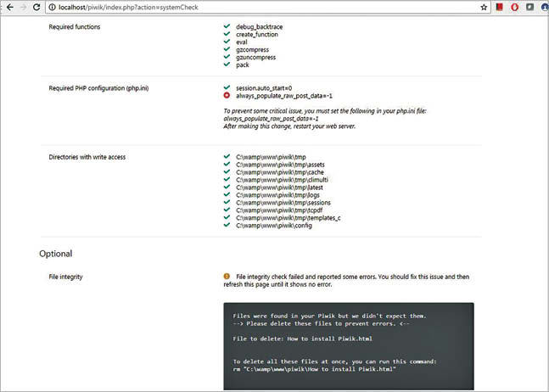Click green checkmark next to session.auto_start=0
Viewport: 549px width, 392px height.
pos(227,87)
